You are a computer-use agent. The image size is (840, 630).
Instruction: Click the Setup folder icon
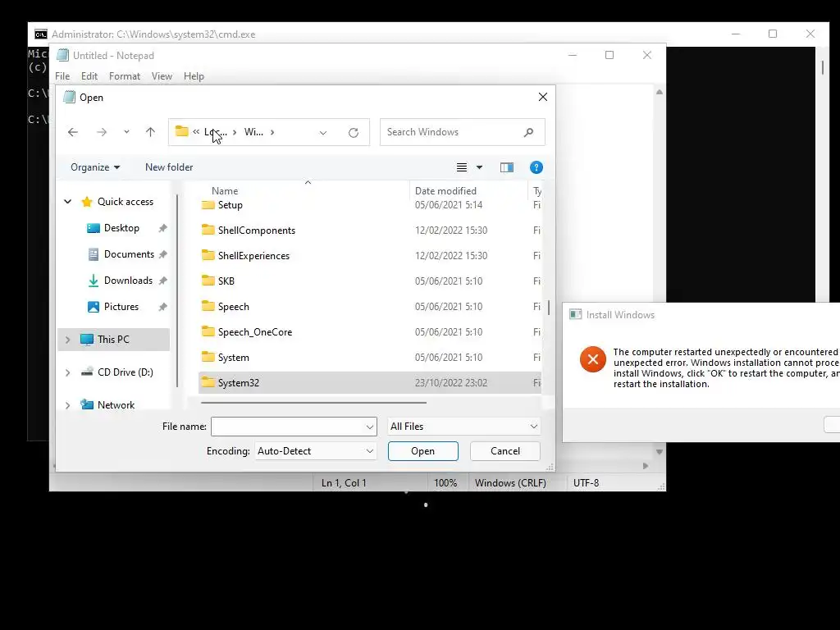pyautogui.click(x=208, y=204)
